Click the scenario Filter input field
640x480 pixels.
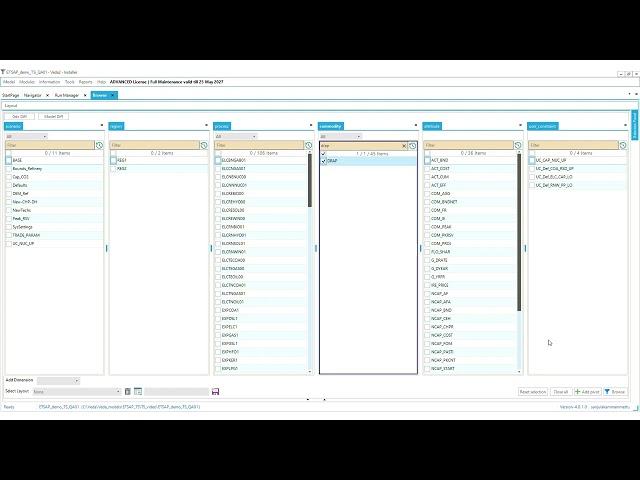click(x=50, y=145)
